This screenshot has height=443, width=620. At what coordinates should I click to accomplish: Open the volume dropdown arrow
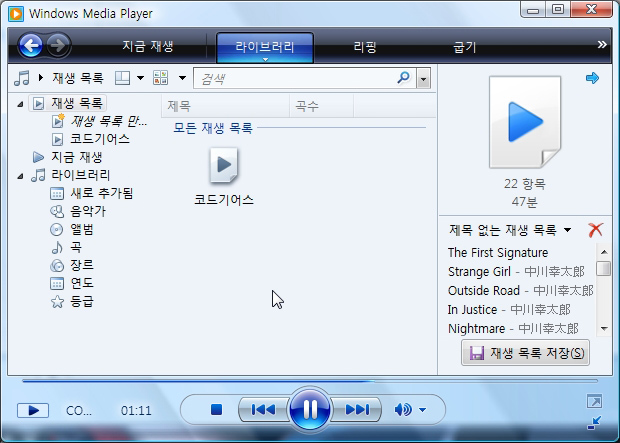[422, 410]
